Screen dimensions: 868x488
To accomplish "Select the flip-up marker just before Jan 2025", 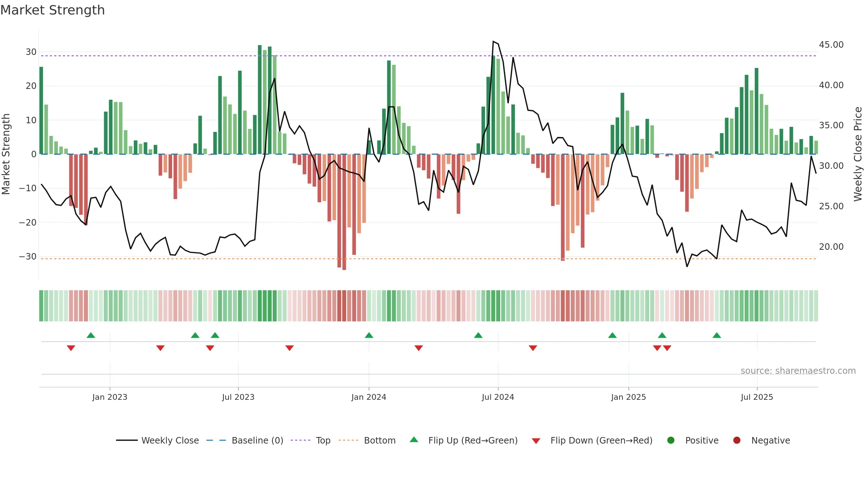I will (612, 335).
